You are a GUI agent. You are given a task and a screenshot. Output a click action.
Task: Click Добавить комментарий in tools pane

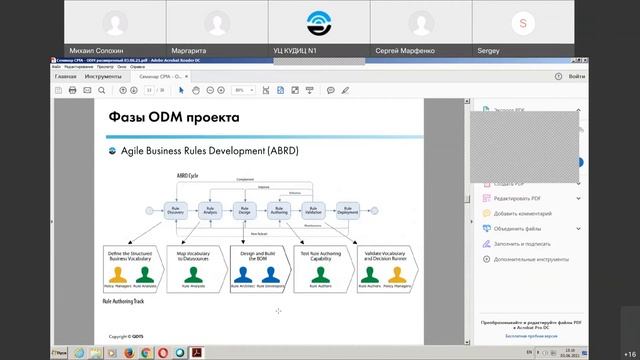click(x=523, y=213)
